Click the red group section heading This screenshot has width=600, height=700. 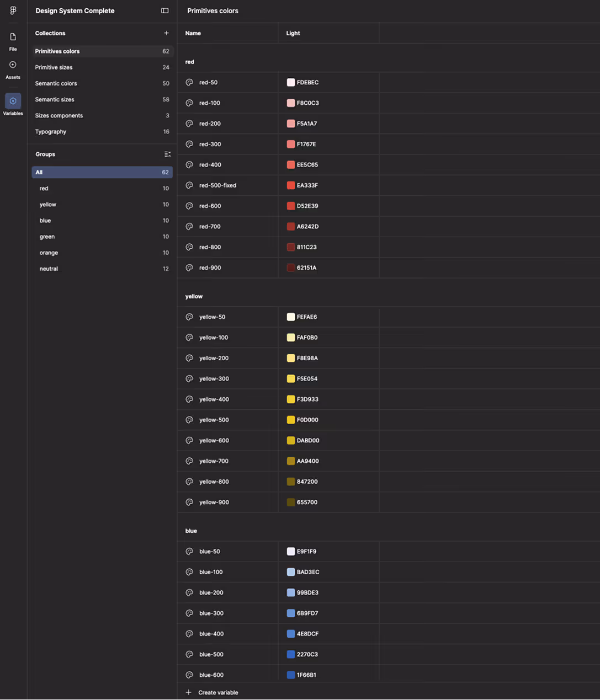point(190,62)
